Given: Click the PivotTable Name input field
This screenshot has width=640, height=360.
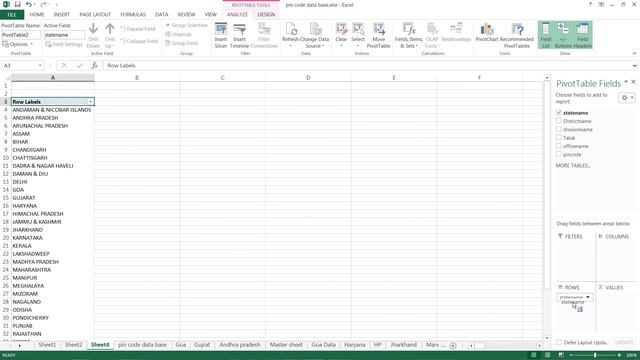Looking at the screenshot, I should [x=21, y=35].
